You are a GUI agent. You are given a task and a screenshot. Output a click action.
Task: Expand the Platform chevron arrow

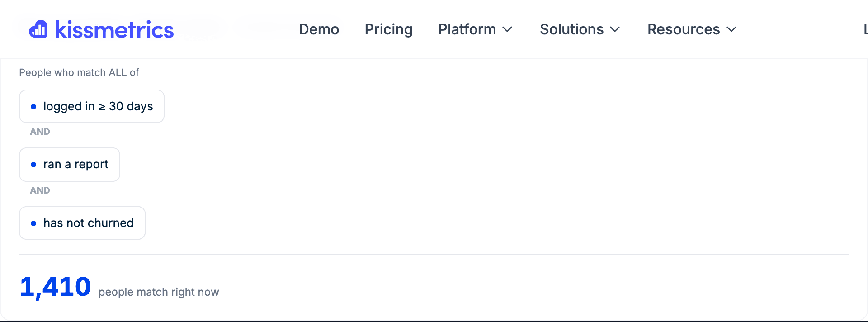click(x=508, y=30)
